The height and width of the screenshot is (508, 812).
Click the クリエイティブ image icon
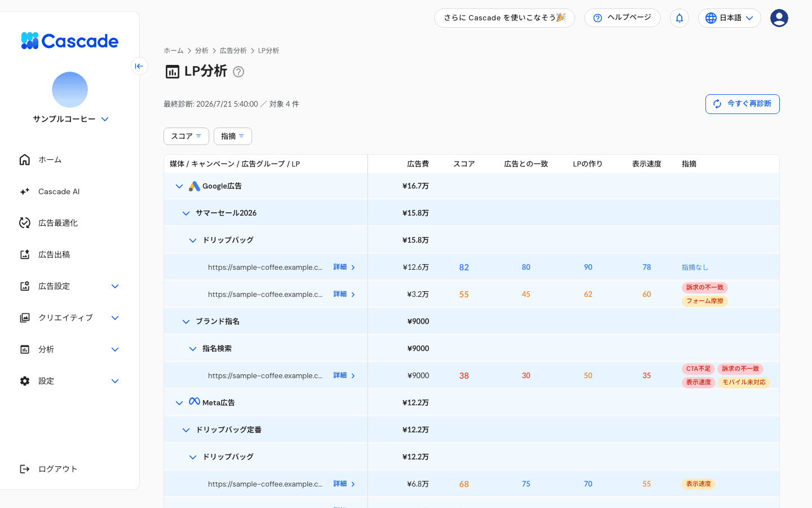point(25,318)
